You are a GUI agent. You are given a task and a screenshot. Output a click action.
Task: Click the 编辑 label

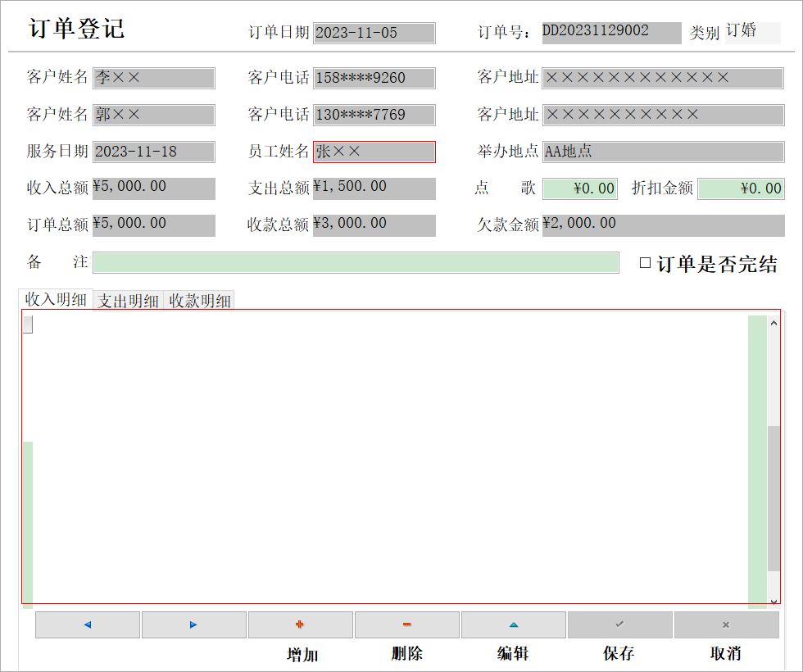point(513,653)
